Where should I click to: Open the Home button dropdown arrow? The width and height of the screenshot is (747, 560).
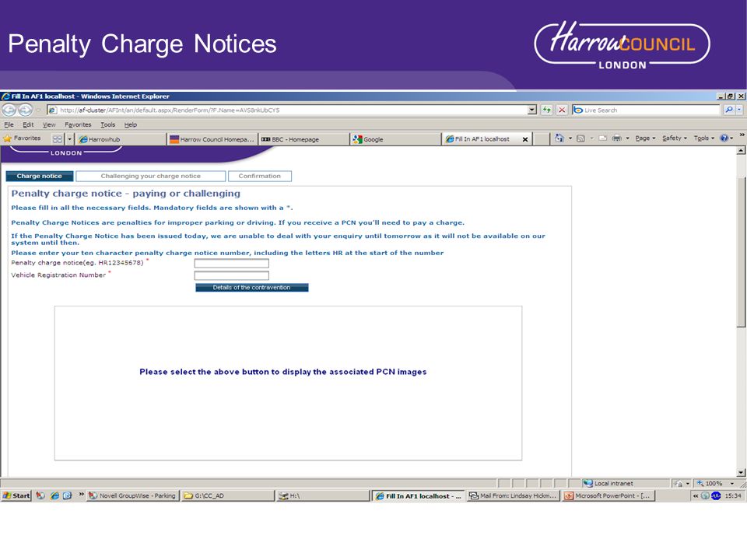pos(570,138)
